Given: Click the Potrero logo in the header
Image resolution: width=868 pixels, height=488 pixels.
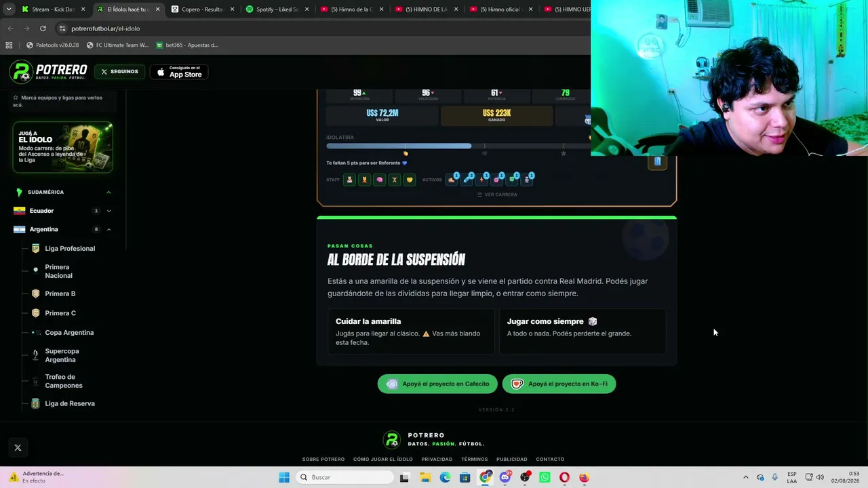Looking at the screenshot, I should 48,71.
